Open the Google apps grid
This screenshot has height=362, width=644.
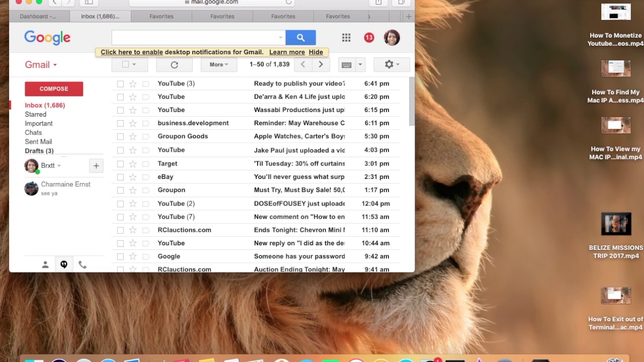click(x=346, y=38)
